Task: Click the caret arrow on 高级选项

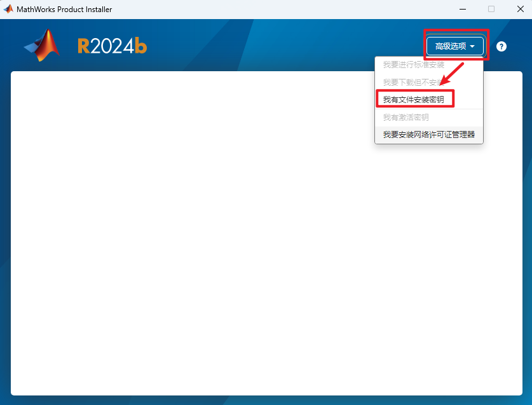Action: [x=472, y=46]
